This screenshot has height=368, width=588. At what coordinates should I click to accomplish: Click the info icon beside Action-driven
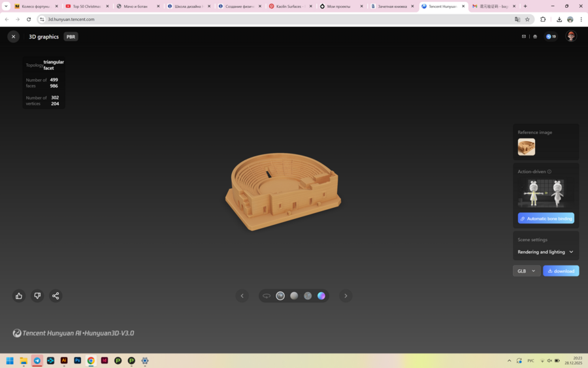pyautogui.click(x=549, y=172)
